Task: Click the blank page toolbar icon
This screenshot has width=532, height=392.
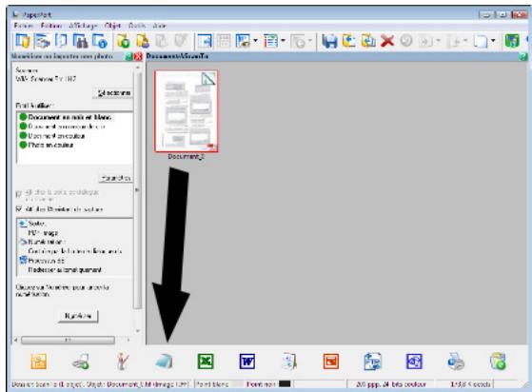Action: click(481, 41)
